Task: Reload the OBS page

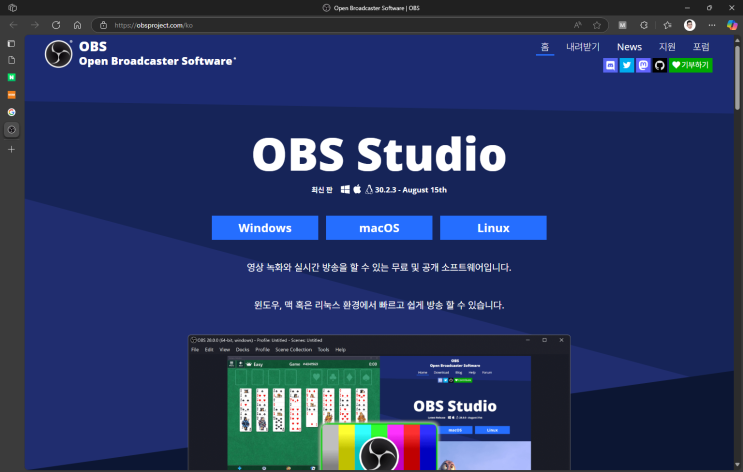Action: pyautogui.click(x=56, y=25)
